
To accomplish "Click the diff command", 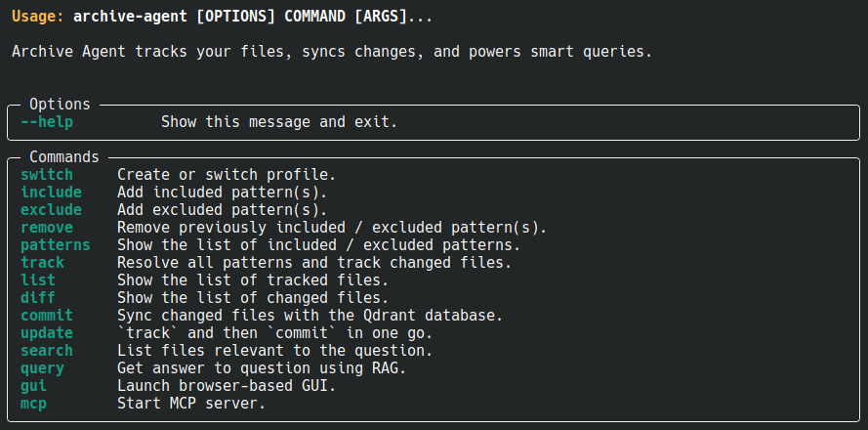I will [x=38, y=298].
